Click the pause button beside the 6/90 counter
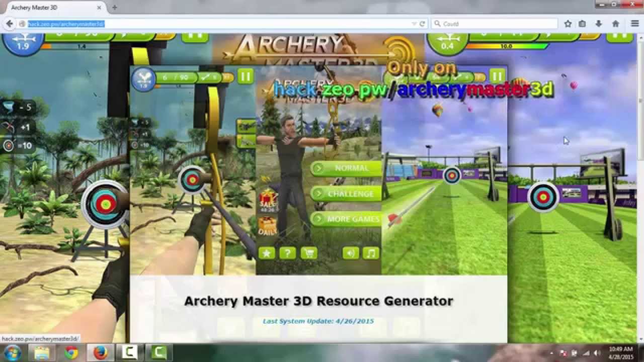 pyautogui.click(x=245, y=76)
